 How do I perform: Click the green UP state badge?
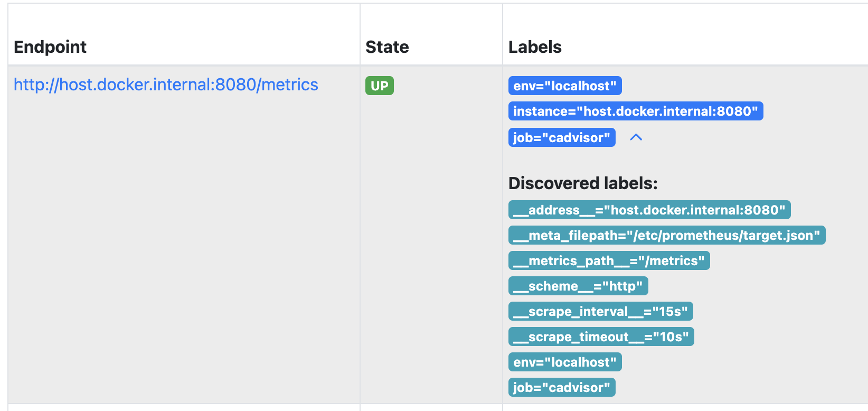click(380, 86)
